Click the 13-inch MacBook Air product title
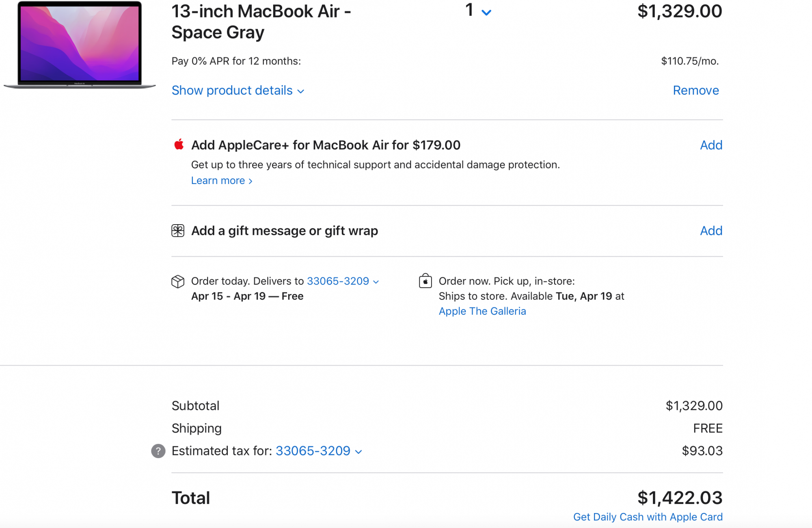The width and height of the screenshot is (812, 528). (261, 22)
